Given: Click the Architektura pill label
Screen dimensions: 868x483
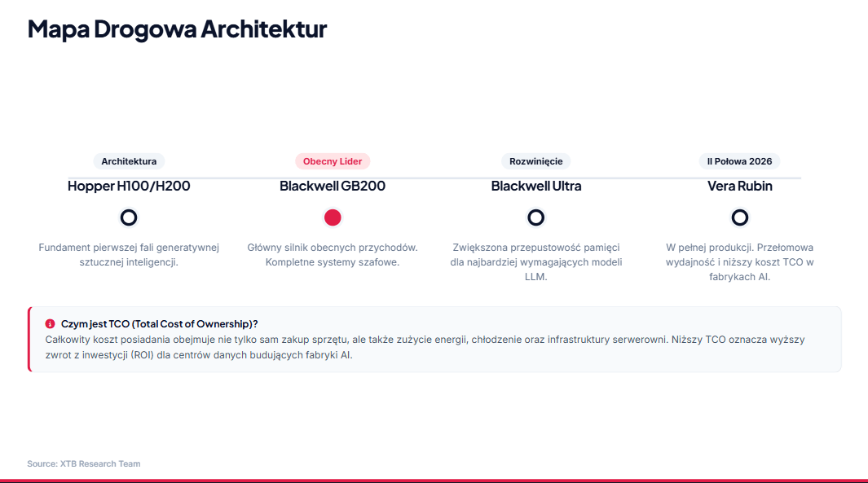Looking at the screenshot, I should [x=129, y=161].
